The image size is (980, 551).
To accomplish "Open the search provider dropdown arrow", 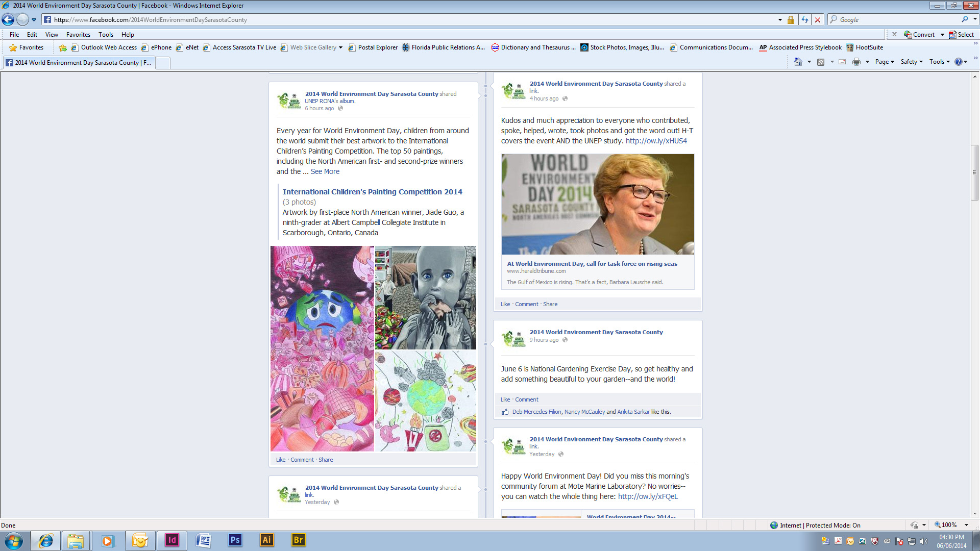I will [975, 19].
